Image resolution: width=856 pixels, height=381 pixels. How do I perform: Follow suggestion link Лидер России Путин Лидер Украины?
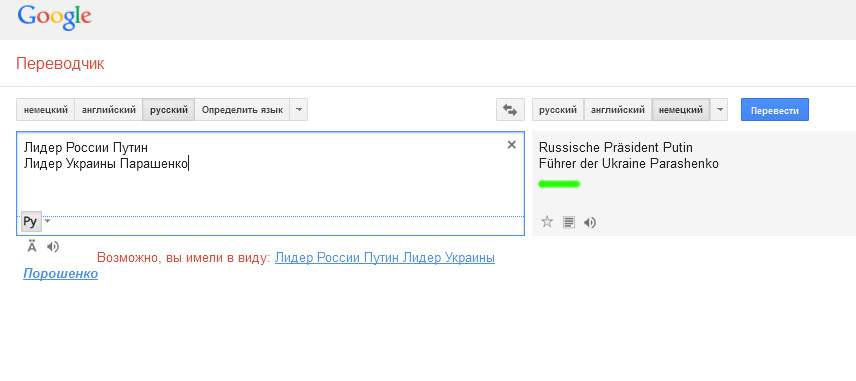385,258
